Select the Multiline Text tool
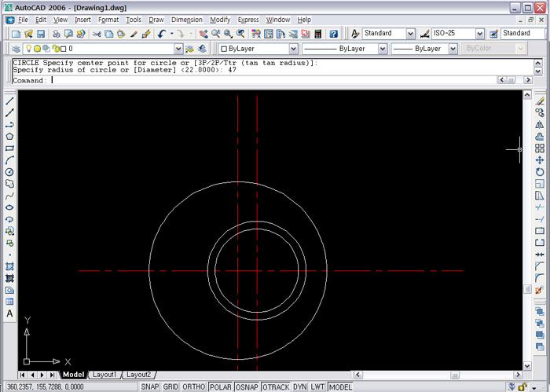The width and height of the screenshot is (550, 392). pos(9,313)
